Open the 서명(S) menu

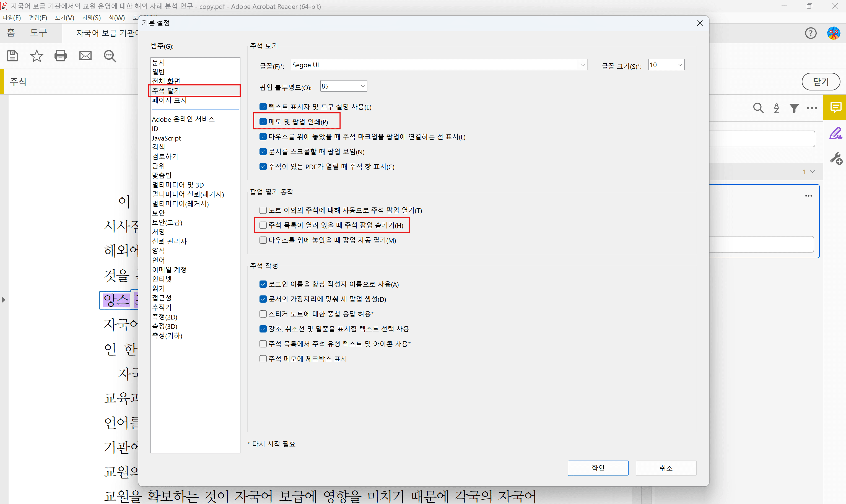tap(91, 18)
